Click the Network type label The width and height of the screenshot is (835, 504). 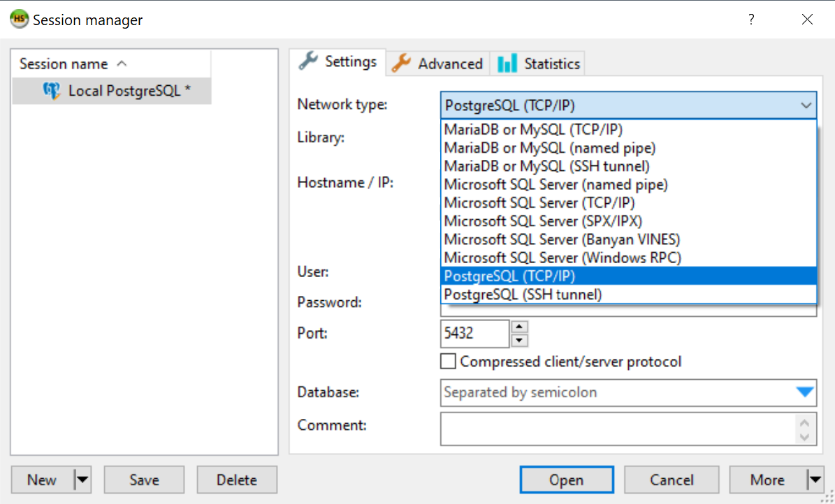[342, 105]
